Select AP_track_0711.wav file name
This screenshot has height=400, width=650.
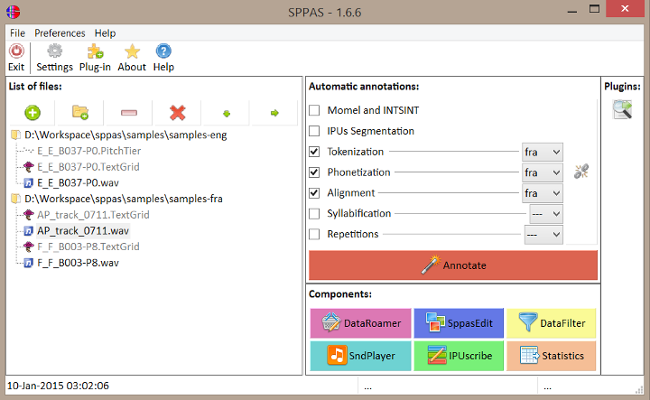tap(83, 231)
